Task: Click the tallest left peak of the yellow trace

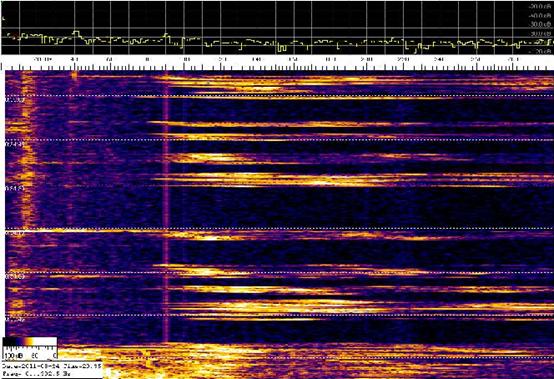Action: [76, 33]
